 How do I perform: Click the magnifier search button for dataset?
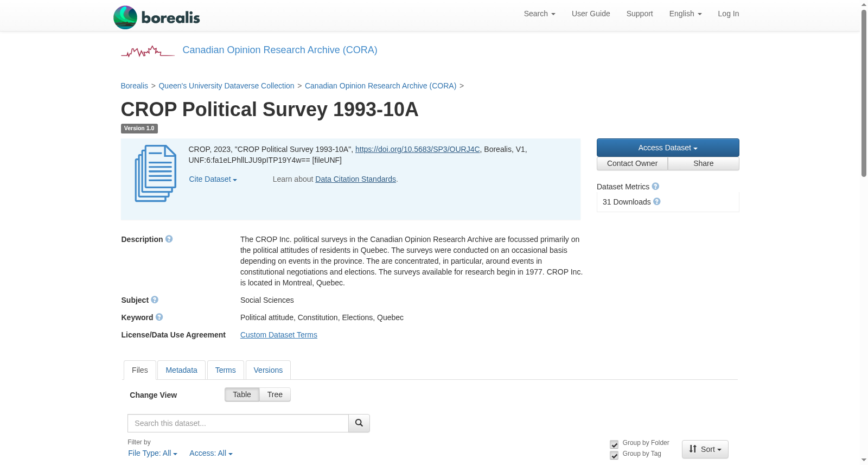(359, 423)
